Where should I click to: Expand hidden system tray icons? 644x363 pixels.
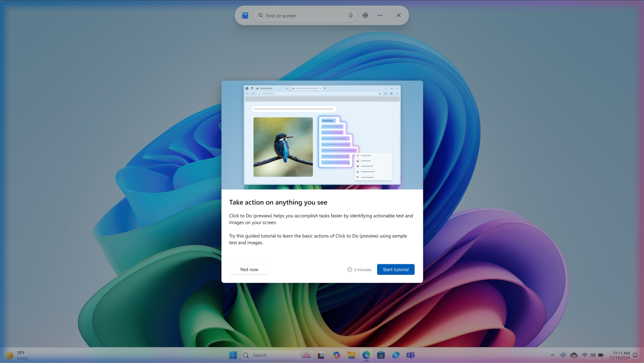coord(552,355)
